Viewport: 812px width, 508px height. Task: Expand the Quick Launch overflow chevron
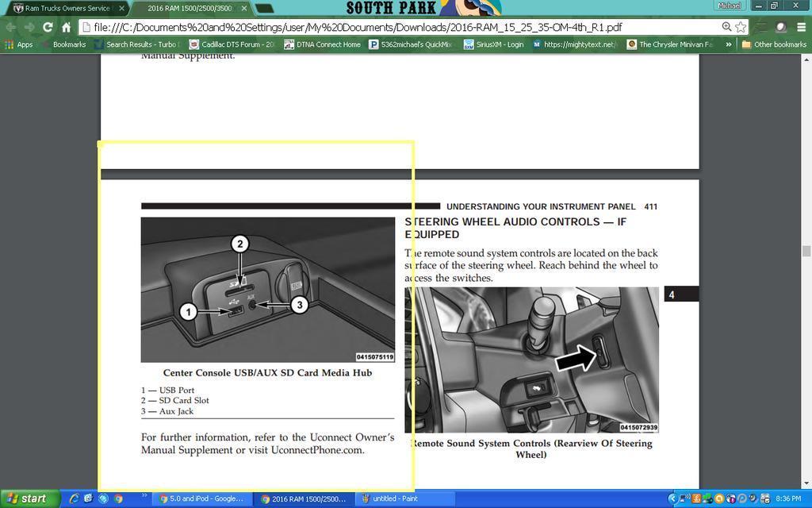tap(144, 495)
